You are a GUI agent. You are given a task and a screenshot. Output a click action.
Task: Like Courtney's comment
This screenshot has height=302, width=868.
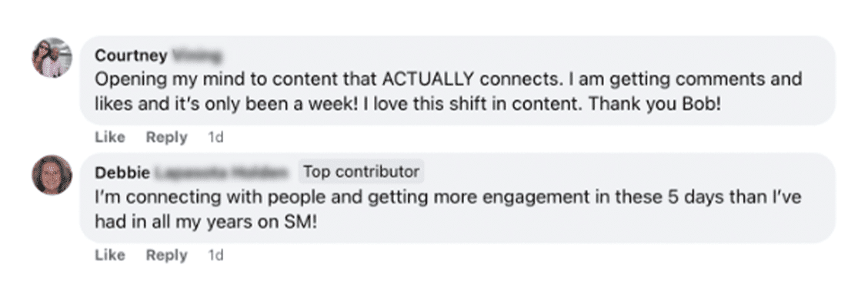[x=109, y=137]
